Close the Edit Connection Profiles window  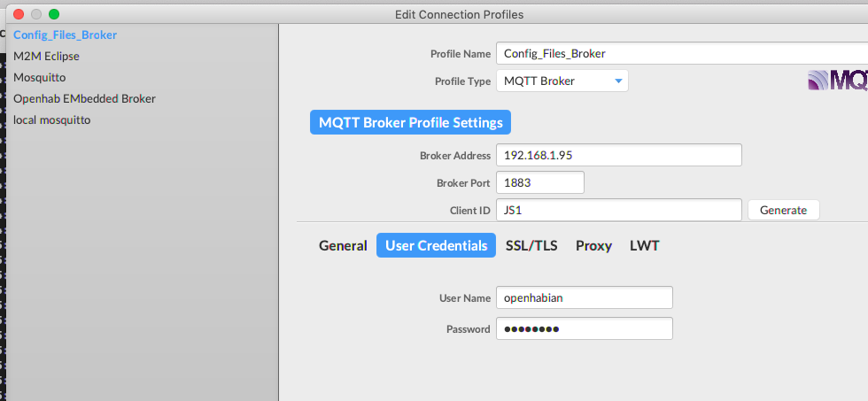click(19, 14)
